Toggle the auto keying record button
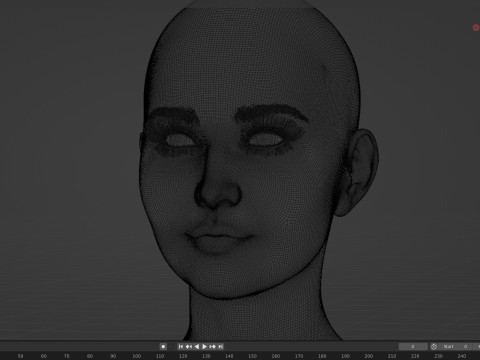480x360 pixels. [x=163, y=347]
